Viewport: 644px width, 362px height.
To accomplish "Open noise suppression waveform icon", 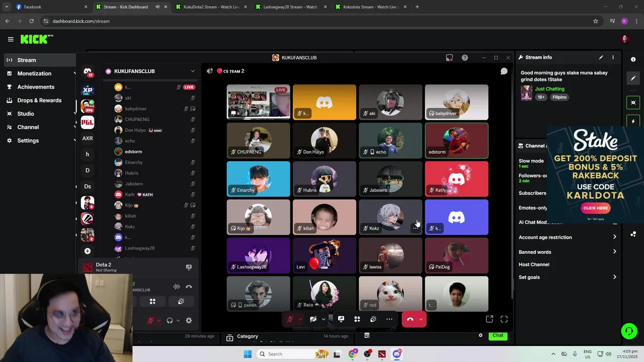I will point(177,287).
